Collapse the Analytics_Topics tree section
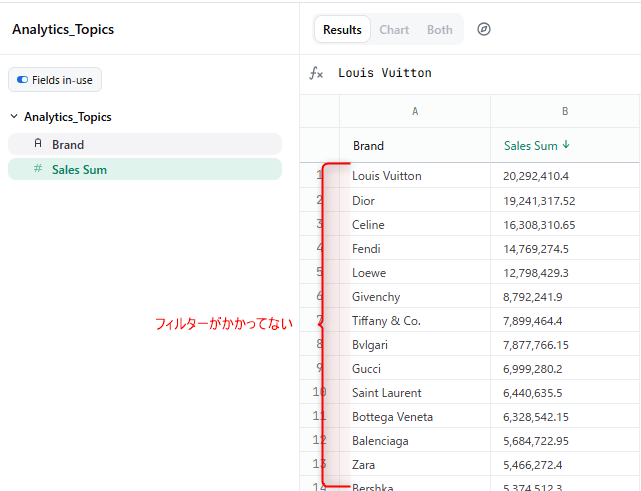641x491 pixels. [x=14, y=117]
